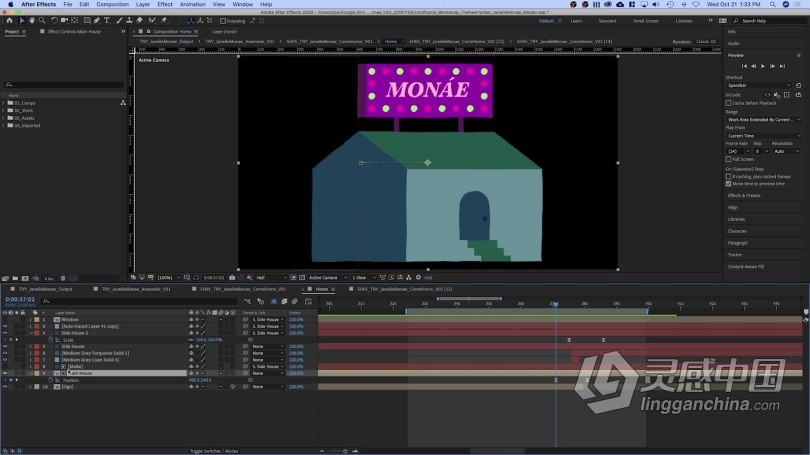Switch to the Small Screen workspace
The image size is (810, 455).
[646, 21]
